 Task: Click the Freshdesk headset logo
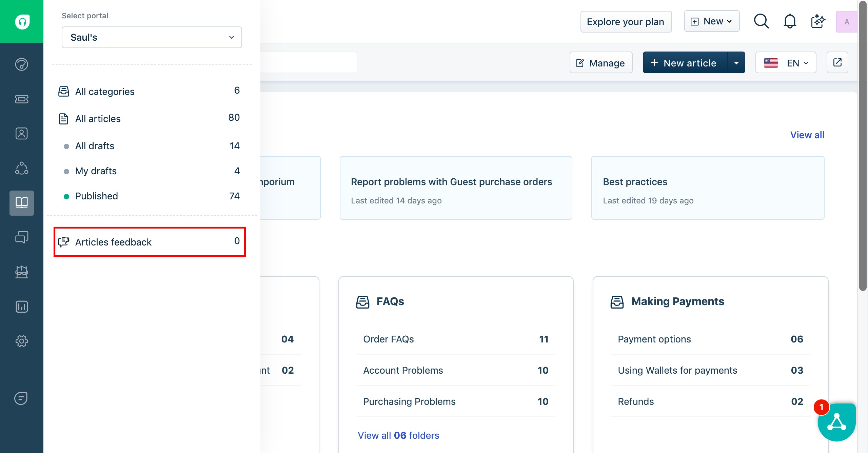point(22,22)
